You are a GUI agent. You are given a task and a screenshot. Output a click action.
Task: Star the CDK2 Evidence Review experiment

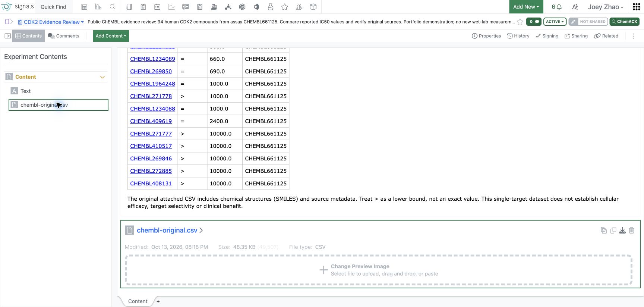click(x=520, y=22)
